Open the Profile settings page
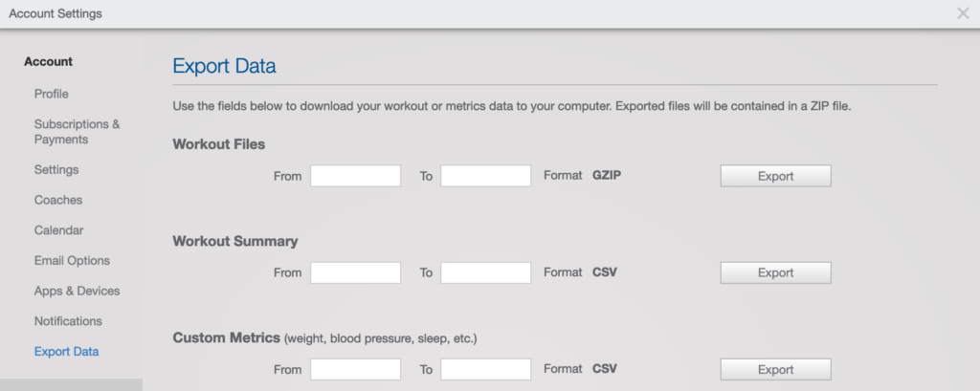The image size is (980, 391). 52,94
